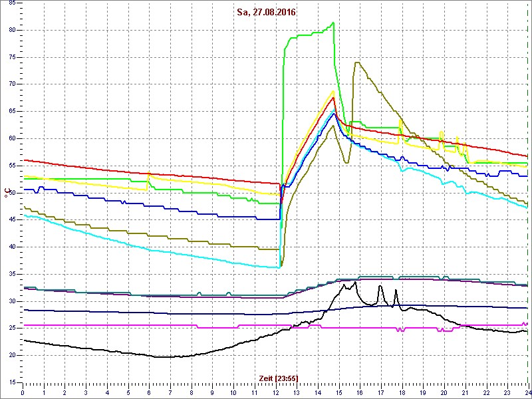Image resolution: width=532 pixels, height=399 pixels.
Task: Select the 40 value on the temperature axis
Action: coord(11,247)
